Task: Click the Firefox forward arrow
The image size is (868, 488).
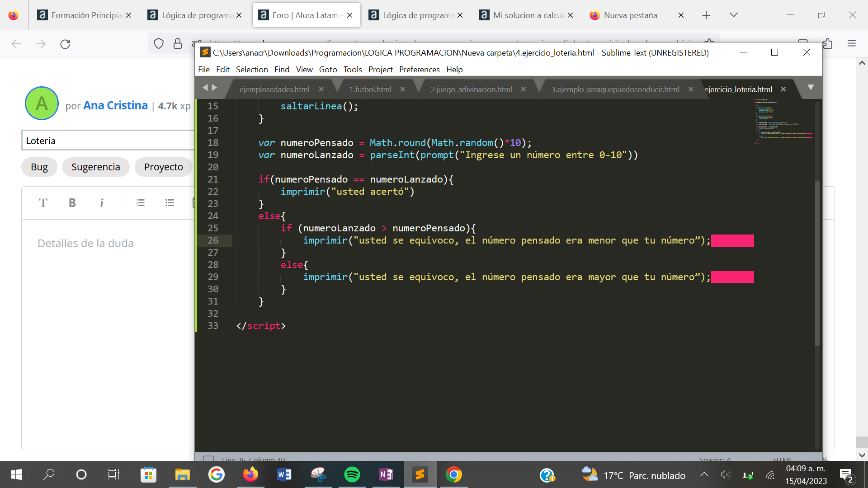Action: tap(41, 44)
